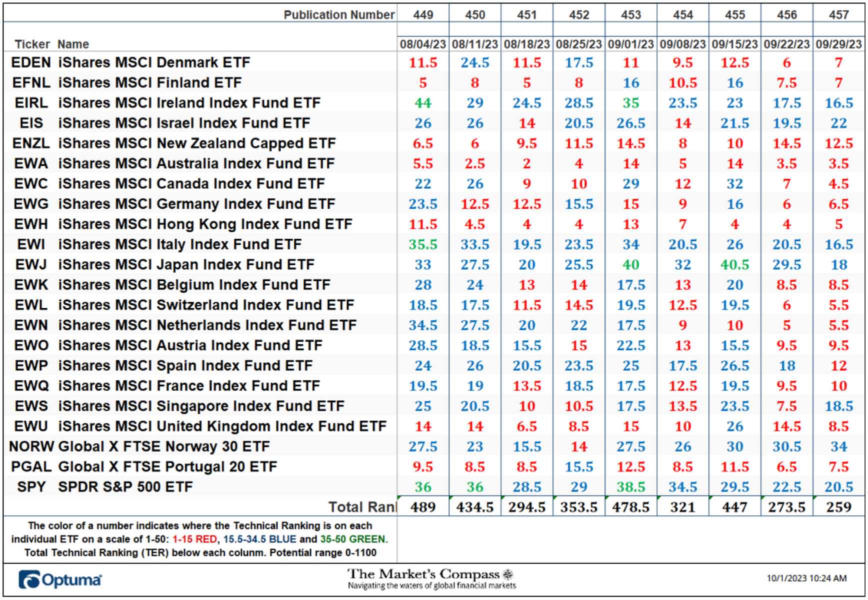This screenshot has width=868, height=600.
Task: Select publication number 449 column header
Action: tap(423, 15)
